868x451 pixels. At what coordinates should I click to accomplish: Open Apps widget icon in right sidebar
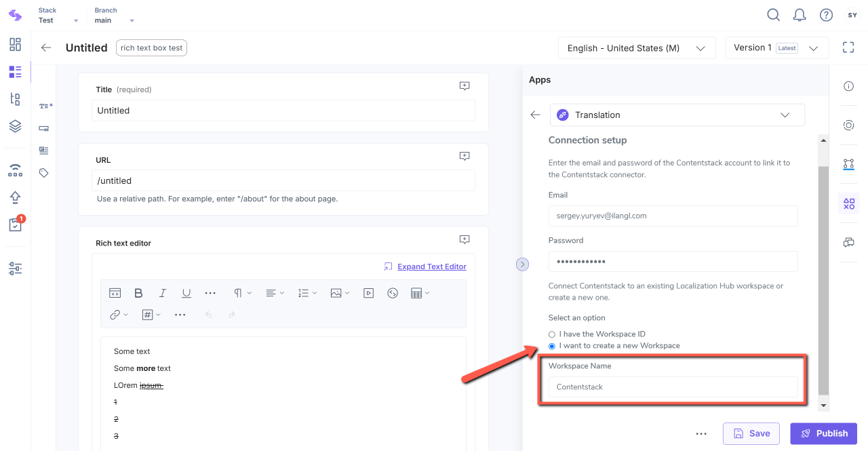tap(848, 203)
